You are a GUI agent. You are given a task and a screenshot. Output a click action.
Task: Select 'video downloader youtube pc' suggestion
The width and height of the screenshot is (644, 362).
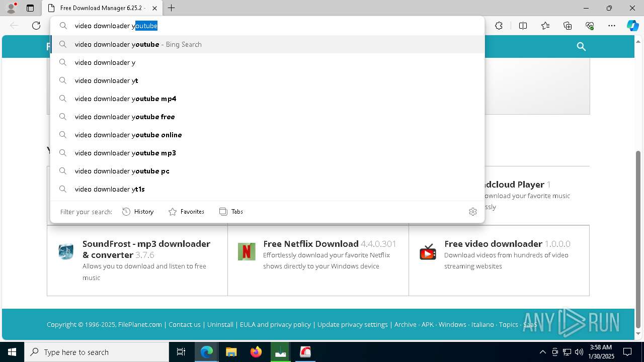(x=267, y=171)
